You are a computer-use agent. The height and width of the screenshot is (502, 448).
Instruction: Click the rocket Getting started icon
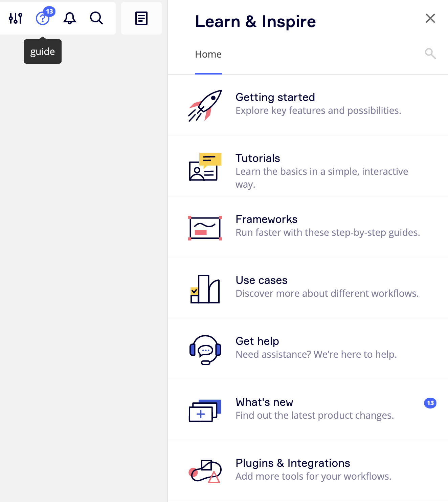pyautogui.click(x=205, y=105)
